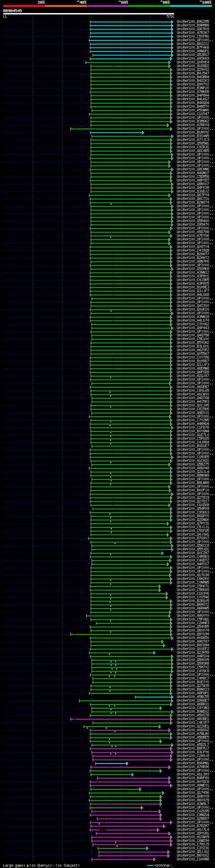
Task: Select hit label UniRef100_C1US47
Action: (x=193, y=114)
